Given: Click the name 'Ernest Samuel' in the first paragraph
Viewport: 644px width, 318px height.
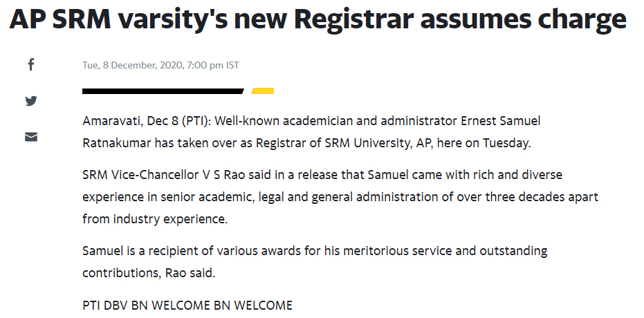Looking at the screenshot, I should pyautogui.click(x=501, y=122).
